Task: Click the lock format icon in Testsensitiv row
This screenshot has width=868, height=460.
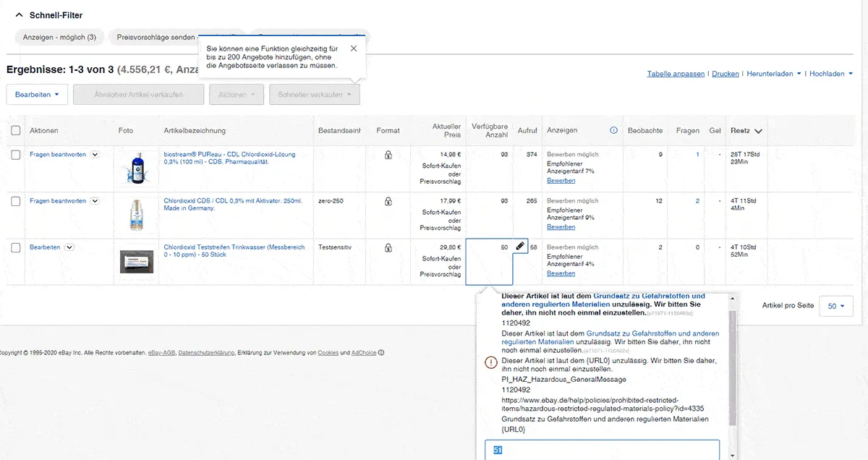Action: point(388,247)
